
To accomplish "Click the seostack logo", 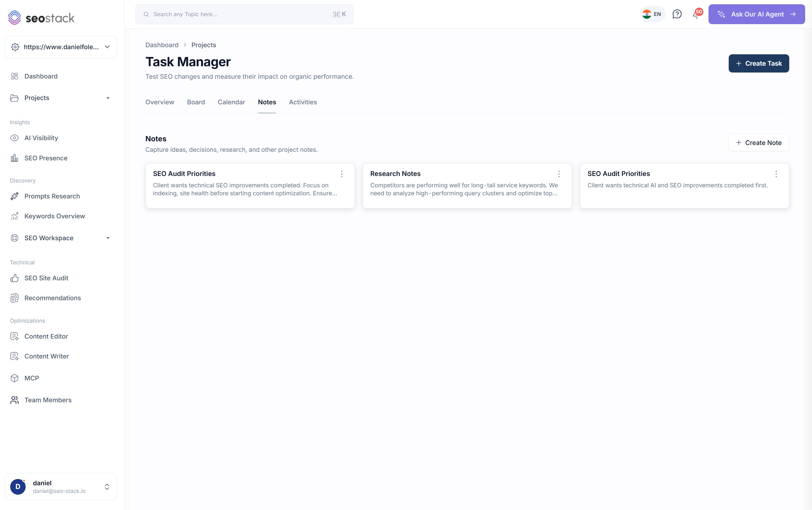I will (41, 18).
